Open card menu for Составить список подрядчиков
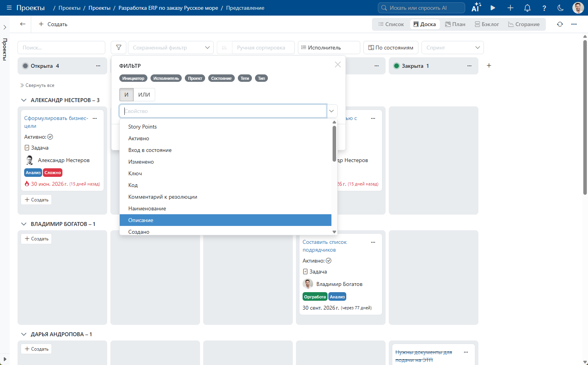Screen dimensions: 588x365 [373, 242]
